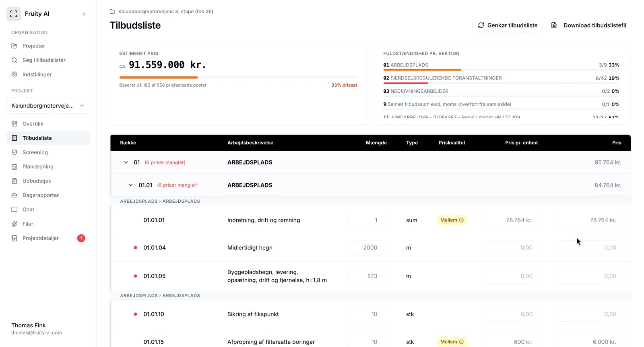Click the folder icon in the breadcrumb
This screenshot has height=347, width=644.
(x=113, y=12)
